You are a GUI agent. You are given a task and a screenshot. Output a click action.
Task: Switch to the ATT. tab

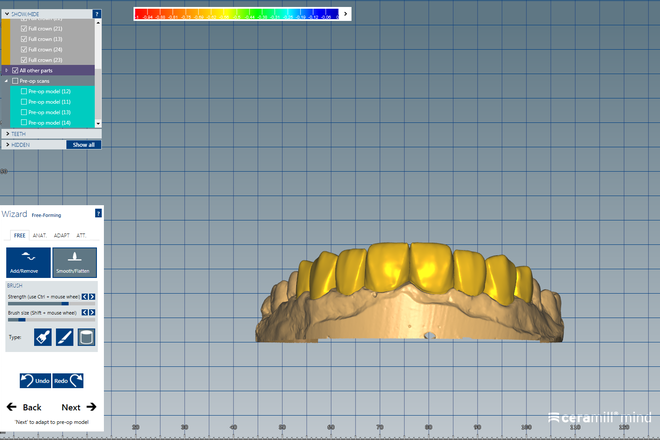(81, 235)
